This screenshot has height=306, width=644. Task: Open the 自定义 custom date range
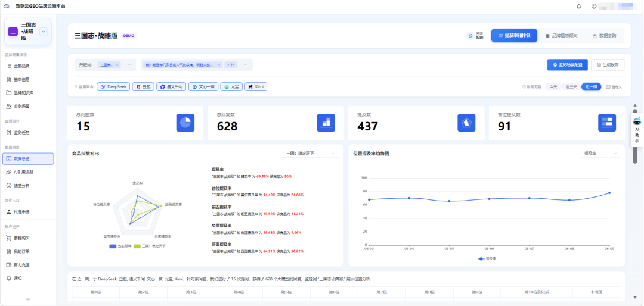614,86
